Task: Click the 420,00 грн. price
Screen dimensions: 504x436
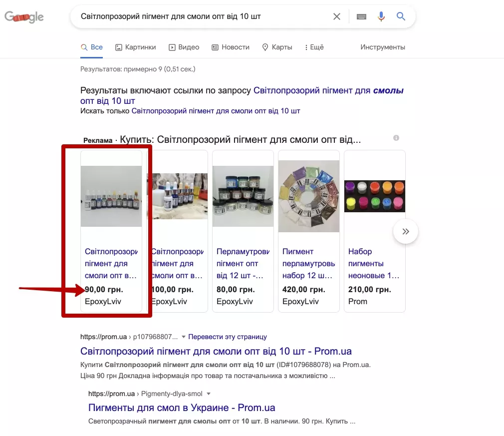Action: pos(304,290)
